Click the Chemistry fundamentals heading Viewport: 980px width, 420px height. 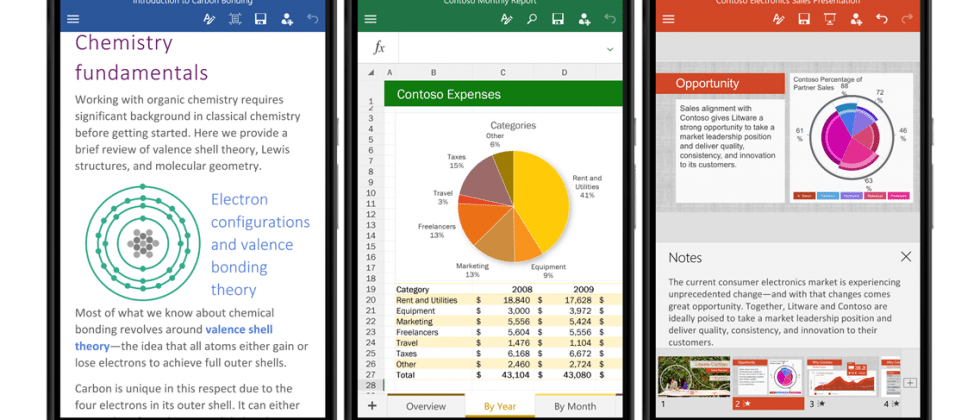pos(141,58)
